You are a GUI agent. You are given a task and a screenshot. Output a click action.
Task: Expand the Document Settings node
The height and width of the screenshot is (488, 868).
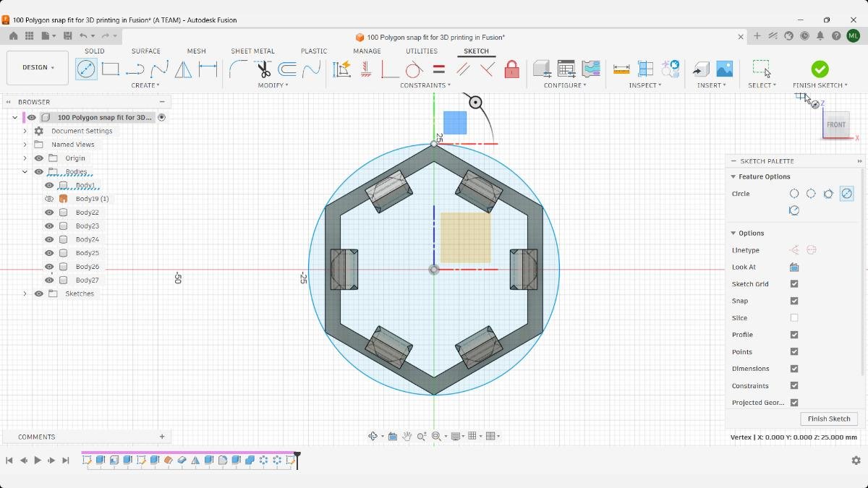click(x=25, y=131)
